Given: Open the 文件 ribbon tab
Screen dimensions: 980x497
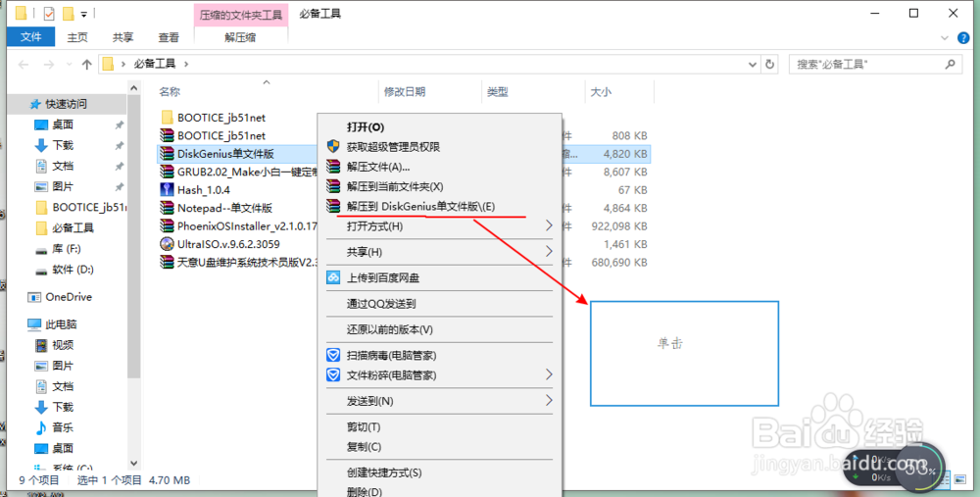Looking at the screenshot, I should click(x=30, y=37).
